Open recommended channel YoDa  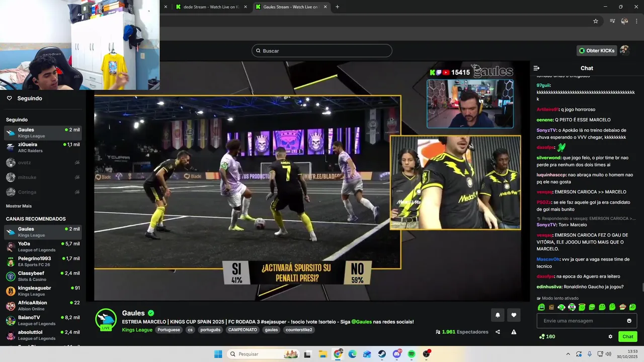(x=43, y=246)
